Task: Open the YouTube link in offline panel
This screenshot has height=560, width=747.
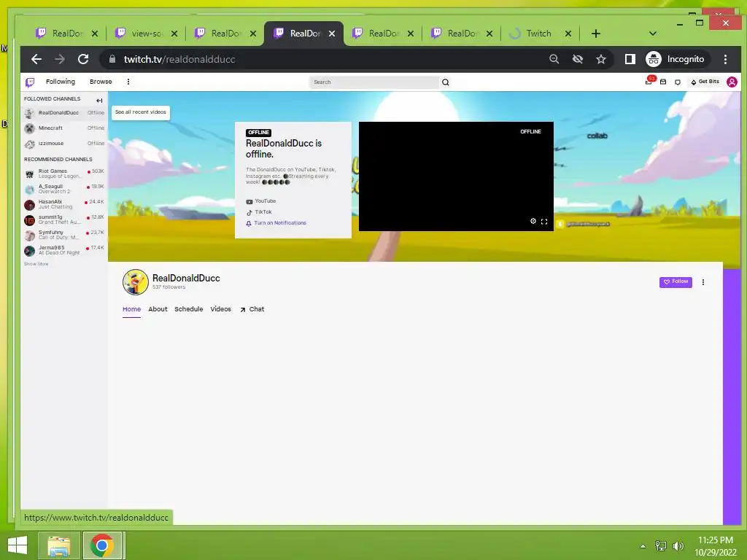Action: (x=261, y=201)
